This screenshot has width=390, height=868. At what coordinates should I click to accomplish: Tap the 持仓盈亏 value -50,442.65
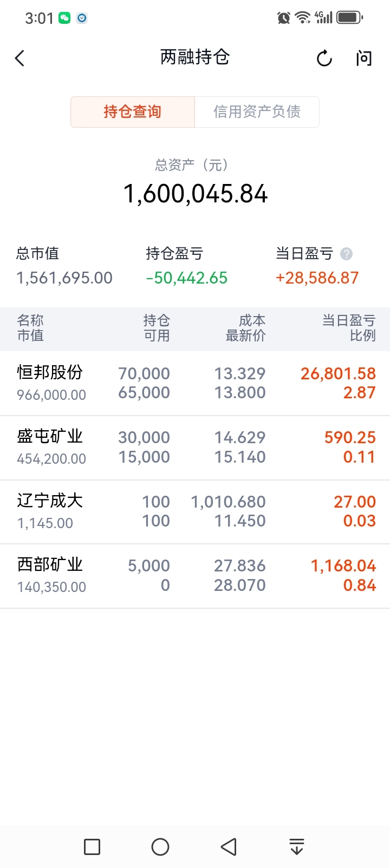(x=187, y=278)
